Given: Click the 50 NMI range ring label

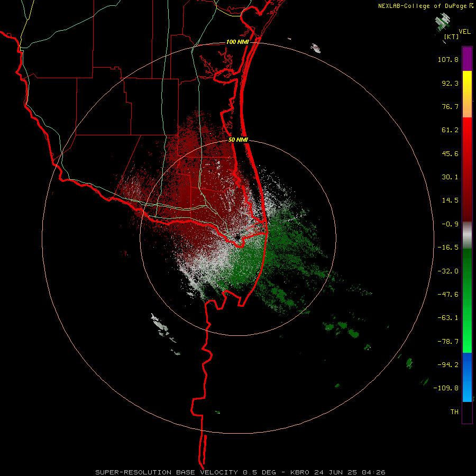Looking at the screenshot, I should (x=239, y=140).
